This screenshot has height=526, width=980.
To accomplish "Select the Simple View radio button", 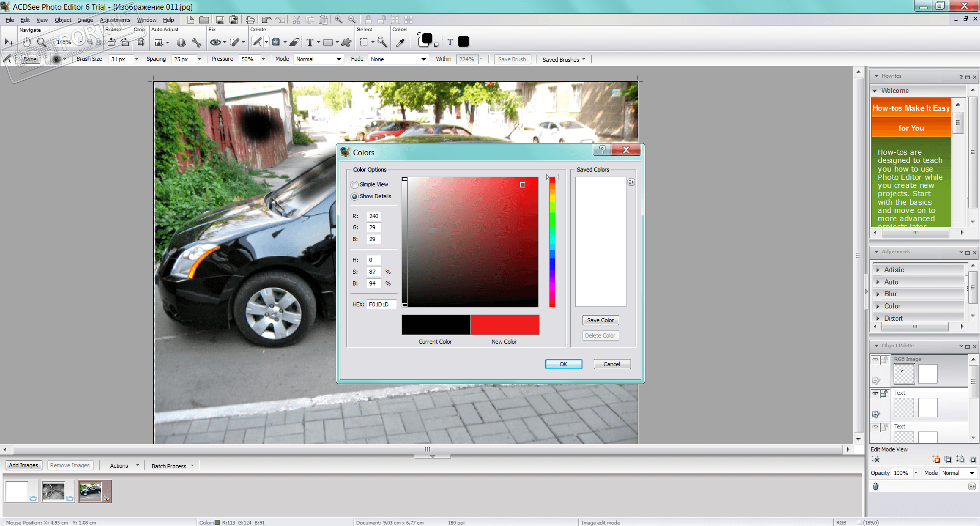I will pos(355,185).
